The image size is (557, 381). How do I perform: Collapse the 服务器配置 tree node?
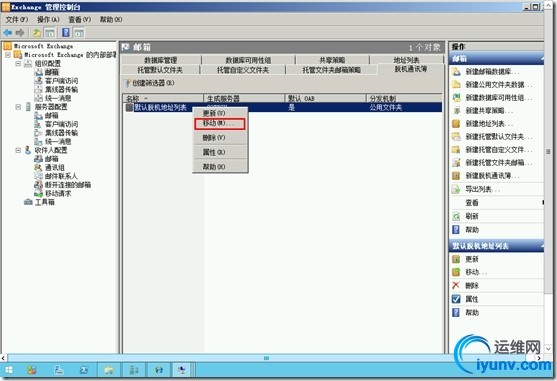tap(18, 107)
